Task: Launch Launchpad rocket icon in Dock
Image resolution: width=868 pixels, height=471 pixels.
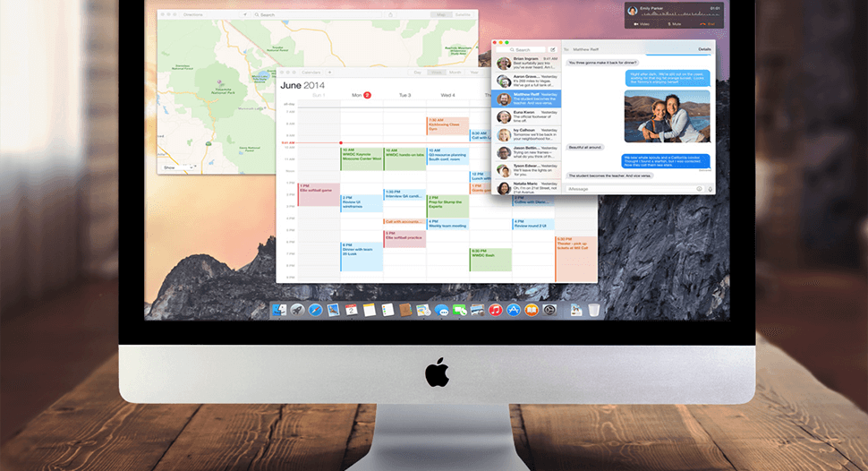Action: coord(297,310)
